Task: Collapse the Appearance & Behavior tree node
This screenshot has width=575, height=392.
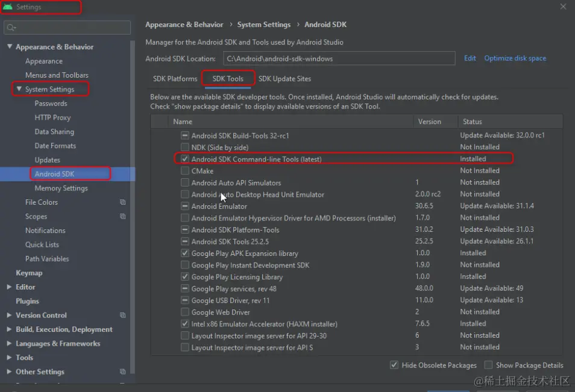Action: pos(10,46)
